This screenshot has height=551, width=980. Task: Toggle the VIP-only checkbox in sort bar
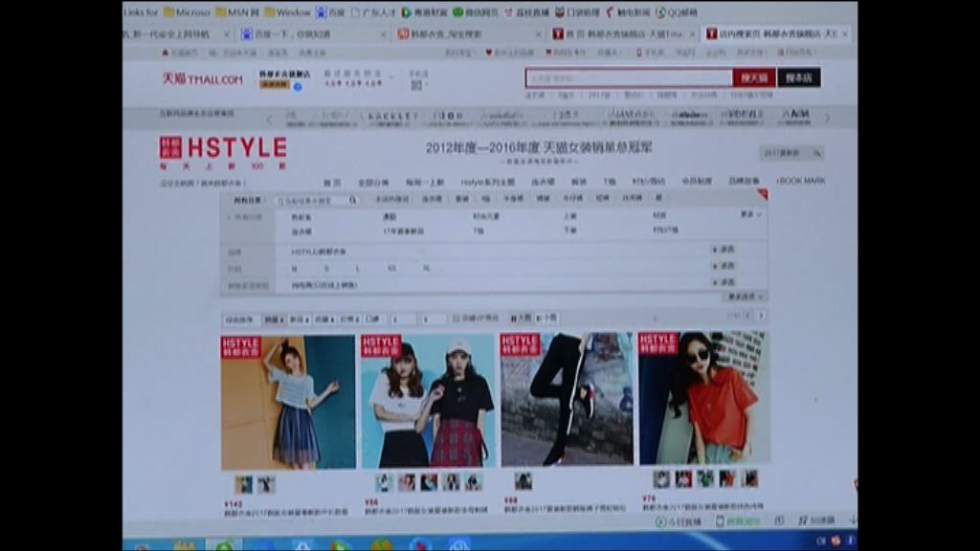(456, 319)
